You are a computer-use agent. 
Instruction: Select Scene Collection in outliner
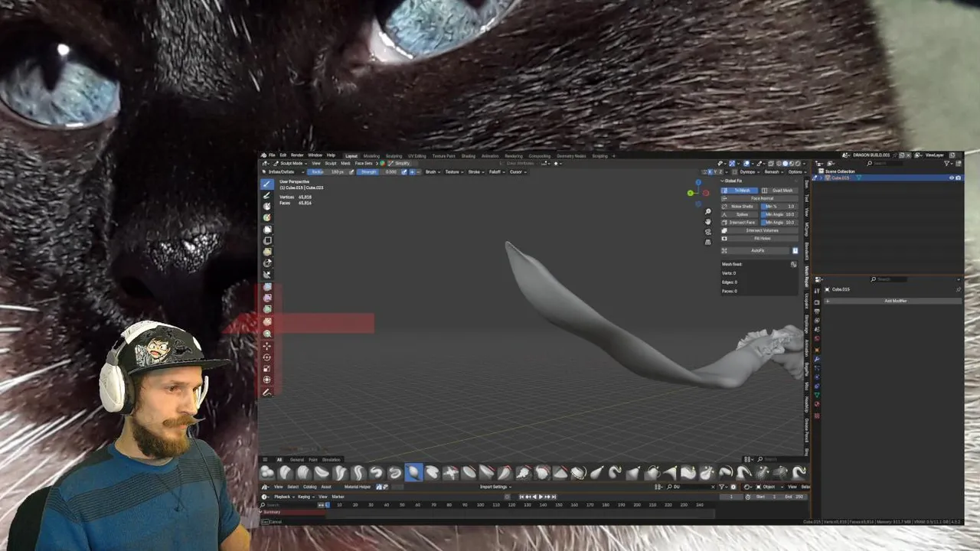pyautogui.click(x=840, y=171)
